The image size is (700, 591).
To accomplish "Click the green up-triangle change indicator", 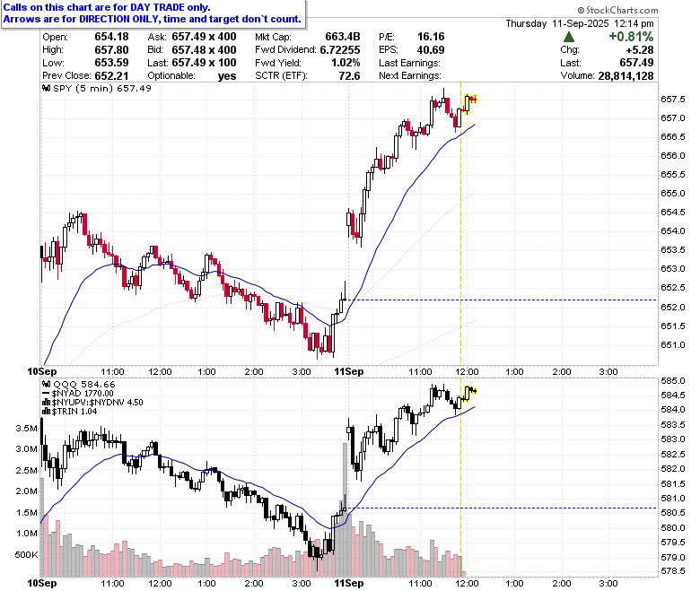I will click(x=569, y=37).
